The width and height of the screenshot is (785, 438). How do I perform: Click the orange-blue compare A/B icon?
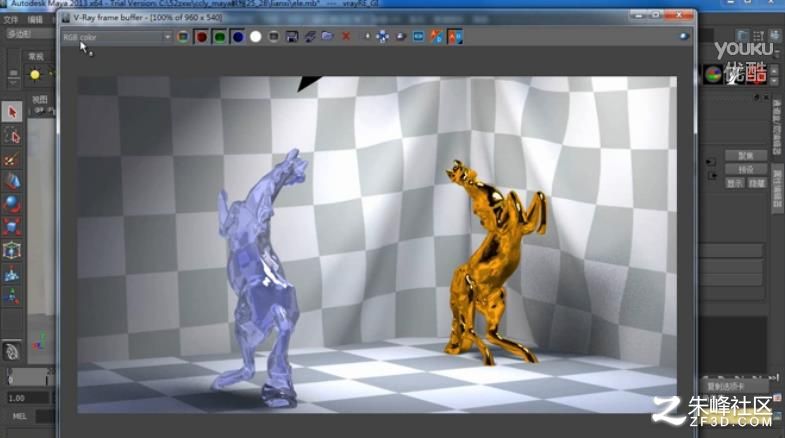tap(437, 37)
